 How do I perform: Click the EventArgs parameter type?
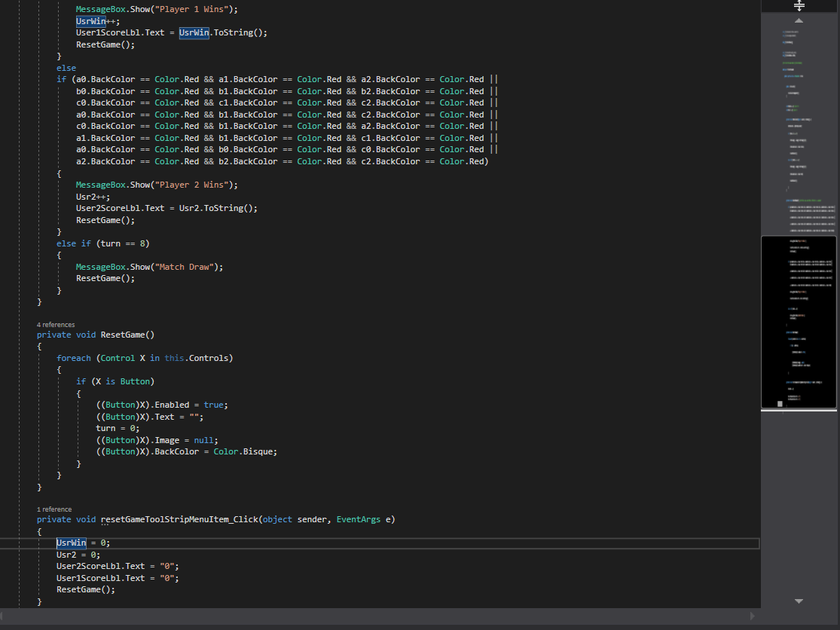359,520
